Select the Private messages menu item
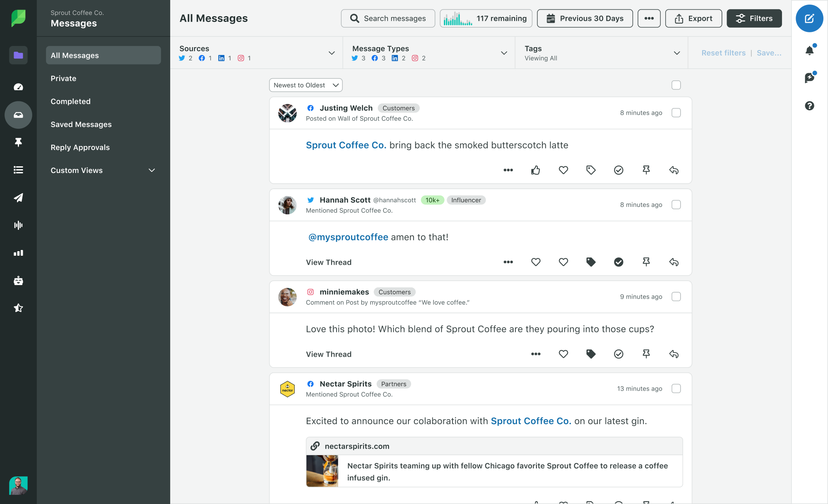 click(x=63, y=78)
